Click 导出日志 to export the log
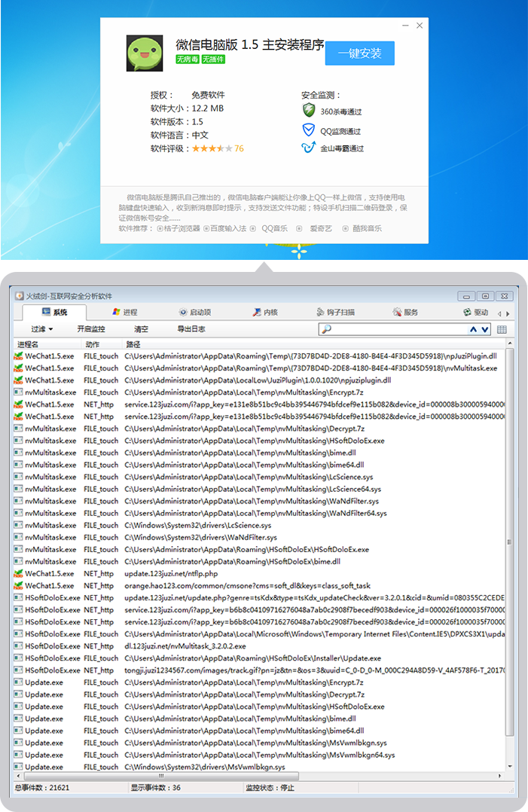Image resolution: width=528 pixels, height=812 pixels. click(x=191, y=329)
